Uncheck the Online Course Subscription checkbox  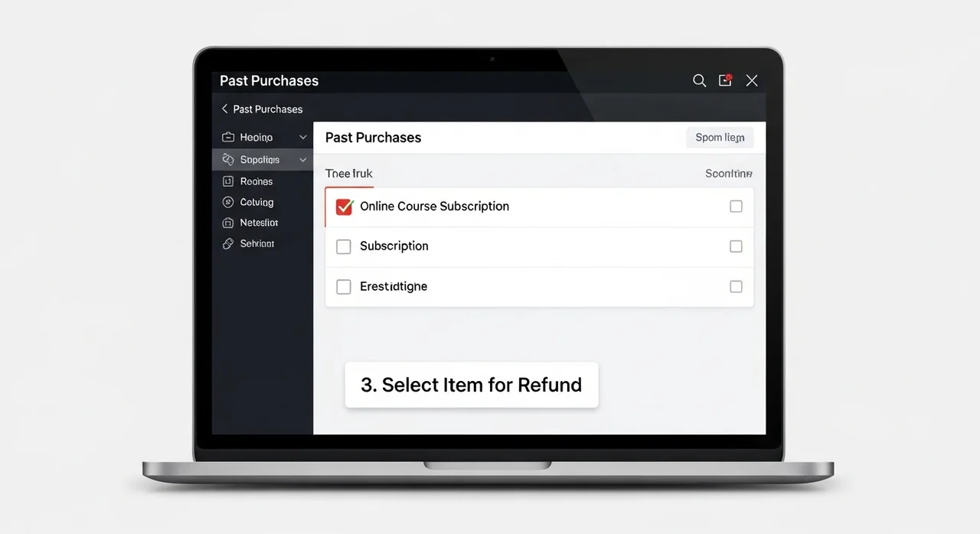click(x=345, y=207)
